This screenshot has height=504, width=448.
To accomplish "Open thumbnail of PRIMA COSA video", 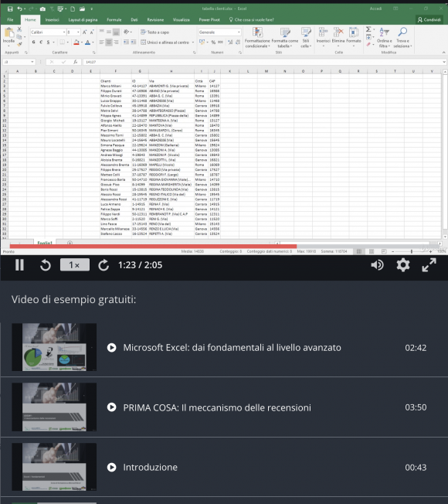I will click(54, 407).
